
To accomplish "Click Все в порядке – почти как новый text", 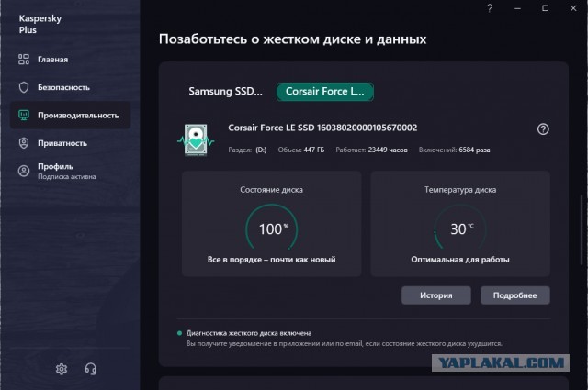I will [x=272, y=260].
